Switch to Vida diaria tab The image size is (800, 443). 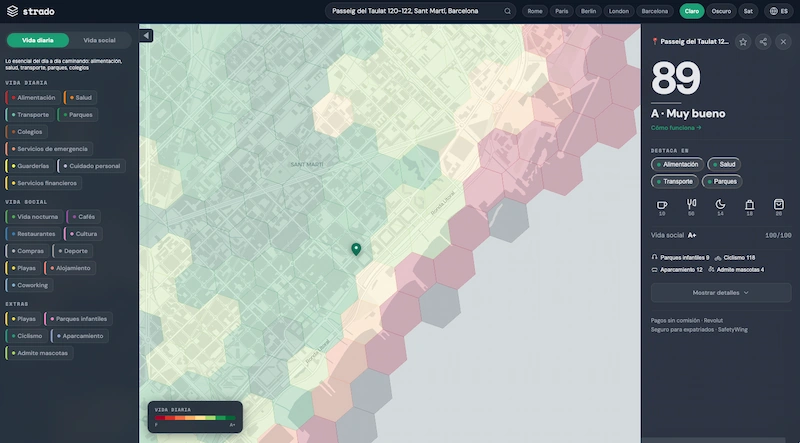(x=38, y=40)
